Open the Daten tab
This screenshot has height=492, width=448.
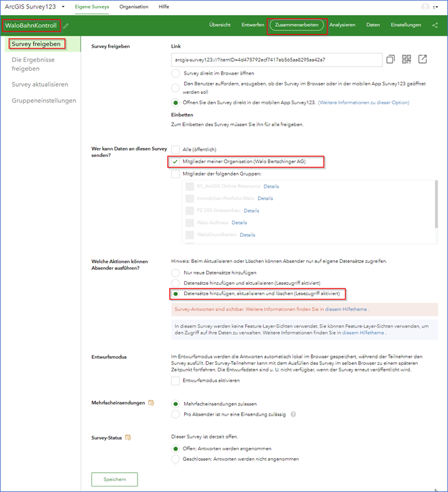point(373,25)
